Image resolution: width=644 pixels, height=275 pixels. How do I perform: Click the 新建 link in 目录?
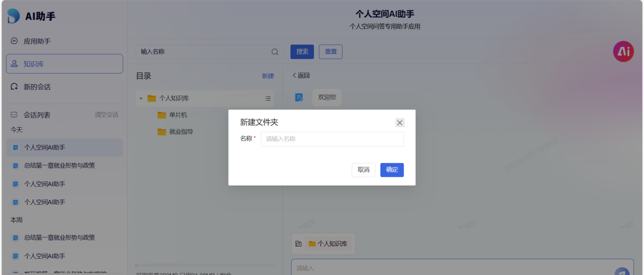[267, 76]
